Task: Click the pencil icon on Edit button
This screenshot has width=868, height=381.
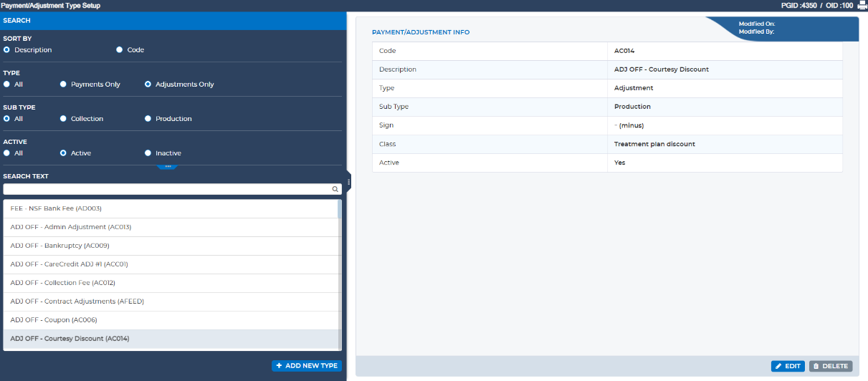Action: 778,366
